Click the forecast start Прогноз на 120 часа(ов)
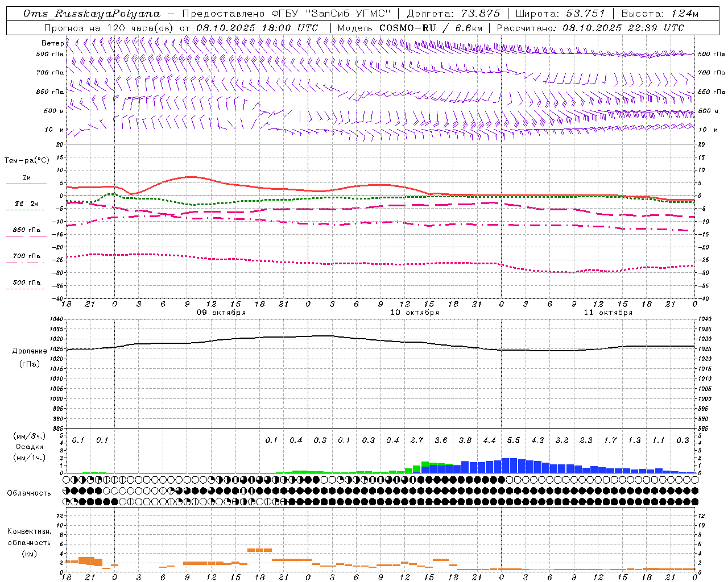Image resolution: width=728 pixels, height=582 pixels. click(x=109, y=28)
